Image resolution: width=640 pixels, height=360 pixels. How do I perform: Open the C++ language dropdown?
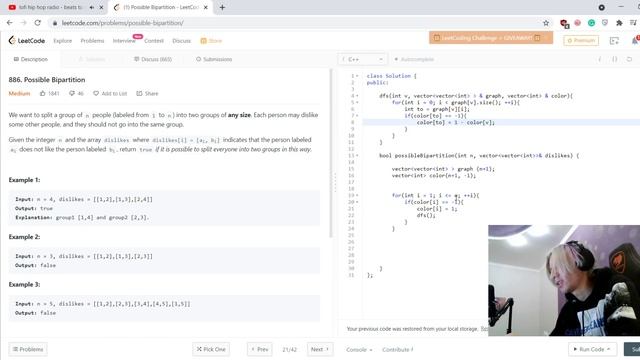tap(362, 59)
